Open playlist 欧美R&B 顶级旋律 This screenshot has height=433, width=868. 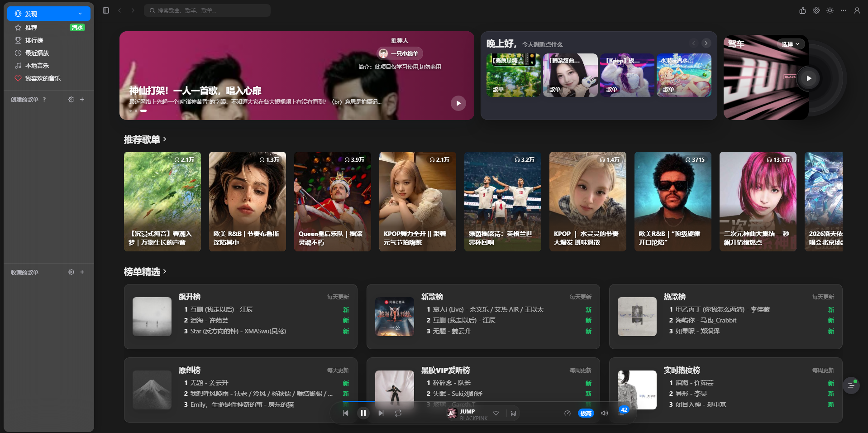click(673, 202)
